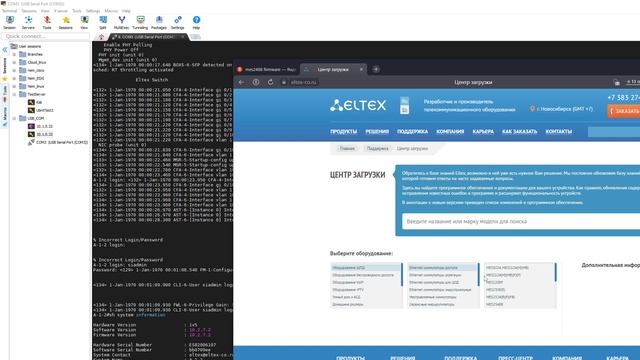Activate the MultiExec toolbar icon
Screen dimensions: 640x360
tap(121, 22)
